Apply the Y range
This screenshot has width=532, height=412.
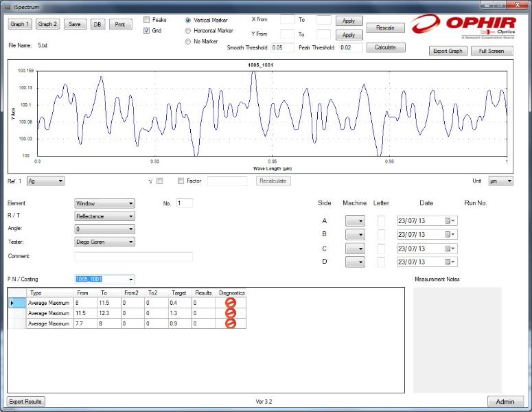(349, 35)
